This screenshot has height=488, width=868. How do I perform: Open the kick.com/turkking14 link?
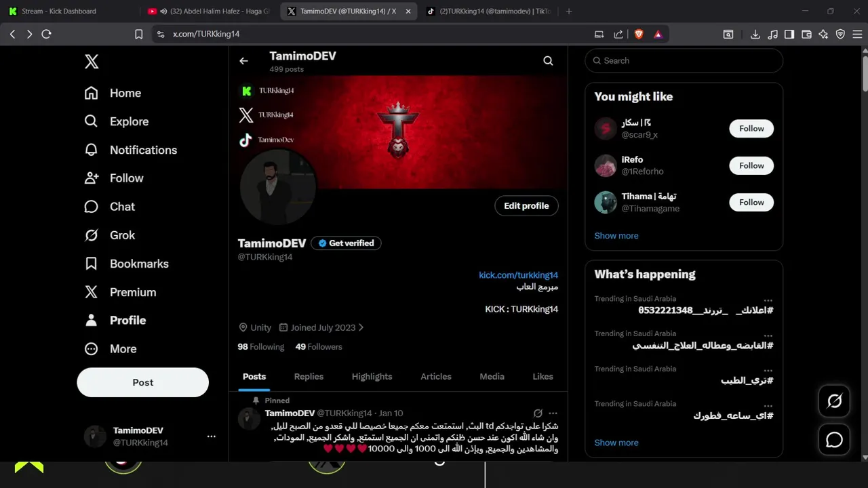pyautogui.click(x=518, y=275)
